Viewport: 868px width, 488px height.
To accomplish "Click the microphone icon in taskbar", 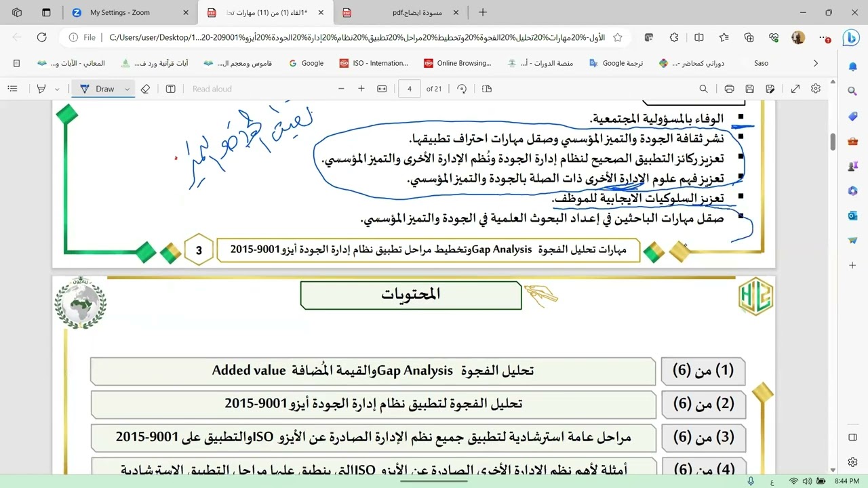I will (x=751, y=481).
